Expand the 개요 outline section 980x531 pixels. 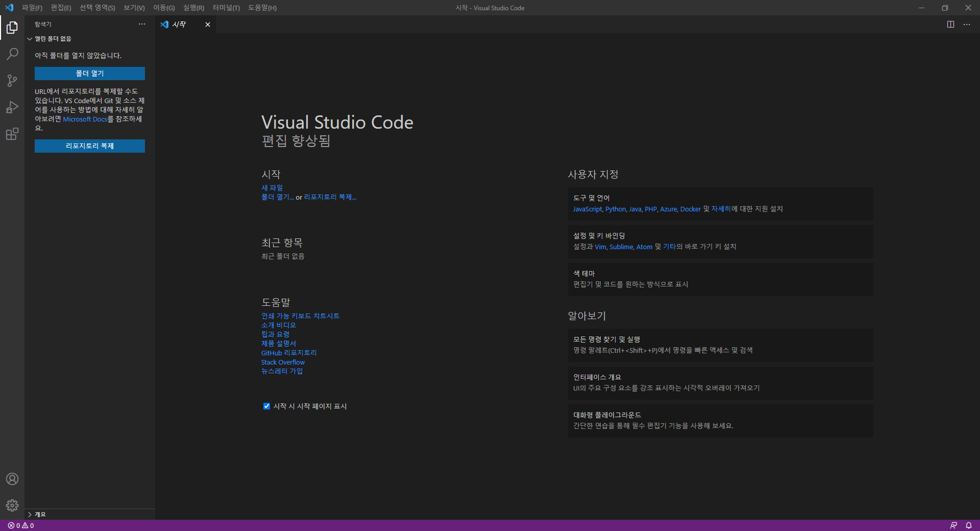click(89, 514)
